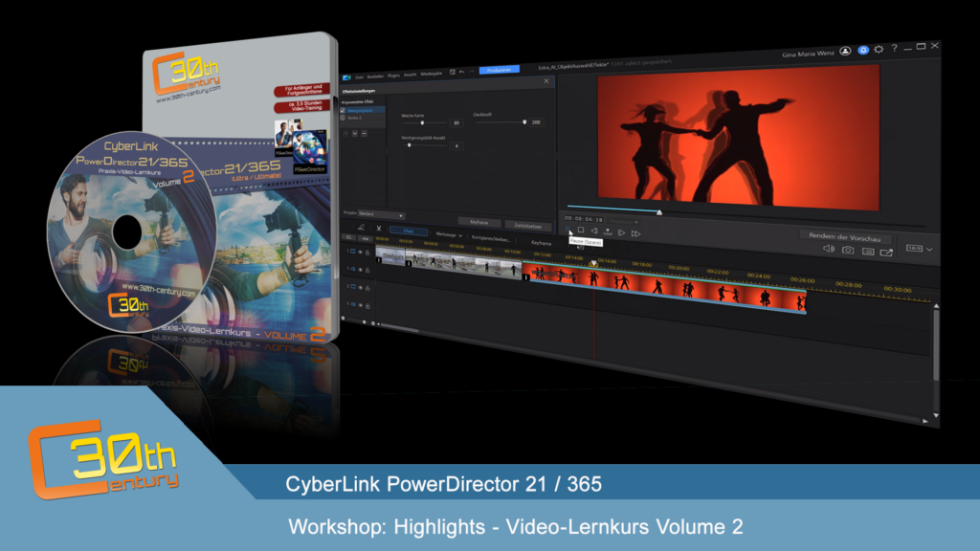Click the blue Produzieren button

pos(500,70)
